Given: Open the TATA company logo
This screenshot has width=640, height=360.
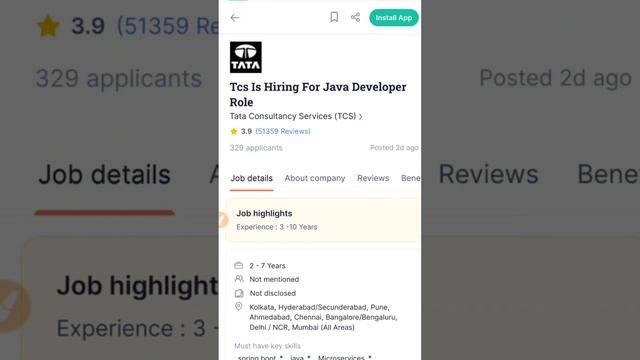Looking at the screenshot, I should point(246,57).
